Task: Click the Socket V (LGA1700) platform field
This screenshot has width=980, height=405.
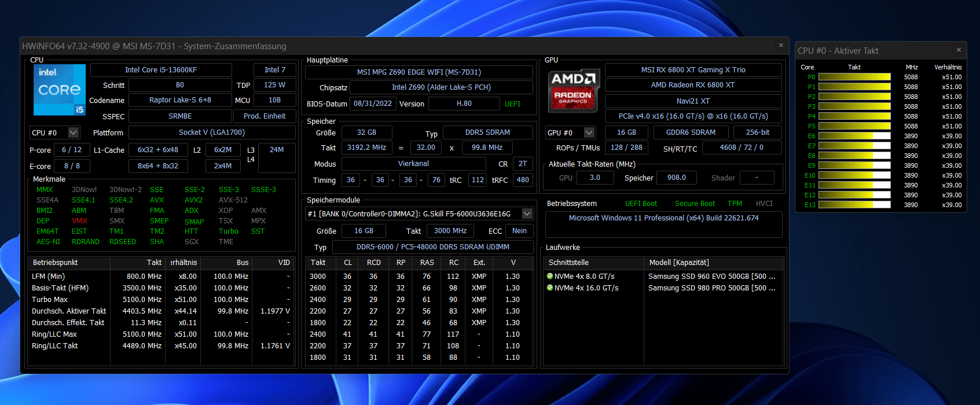Action: (212, 132)
